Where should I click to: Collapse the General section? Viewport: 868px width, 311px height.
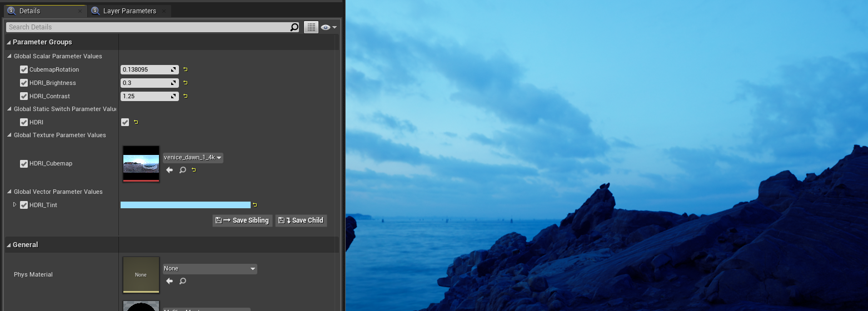(9, 245)
